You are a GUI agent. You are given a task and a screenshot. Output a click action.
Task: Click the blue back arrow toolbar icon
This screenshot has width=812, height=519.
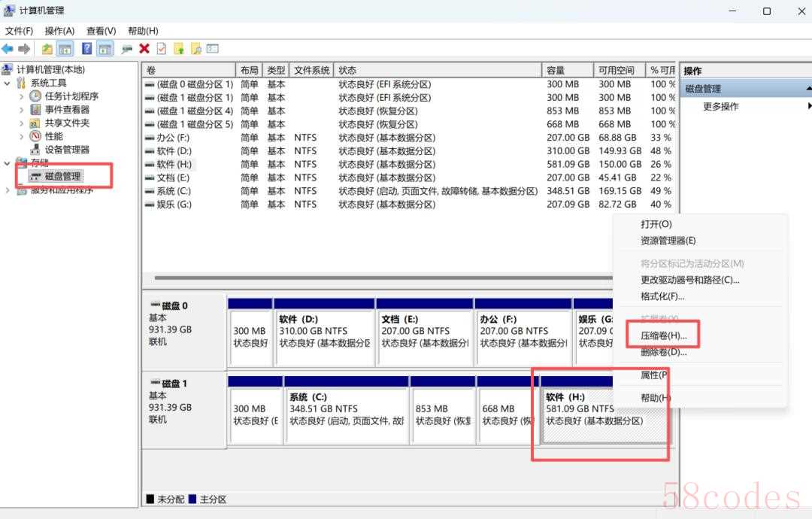coord(8,49)
